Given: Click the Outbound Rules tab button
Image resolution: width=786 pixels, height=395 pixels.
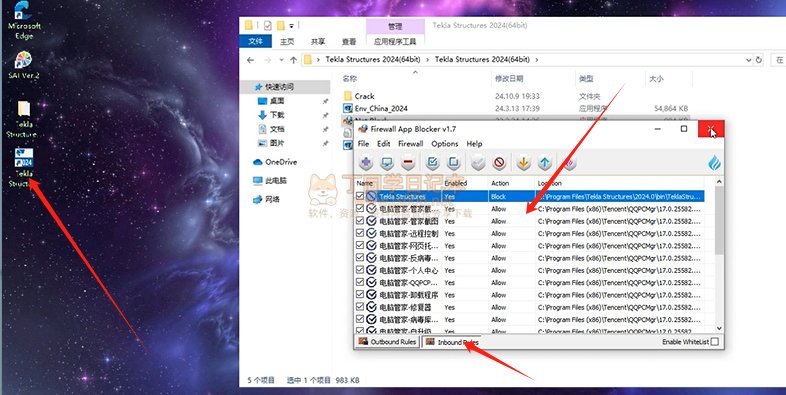Looking at the screenshot, I should (x=387, y=342).
